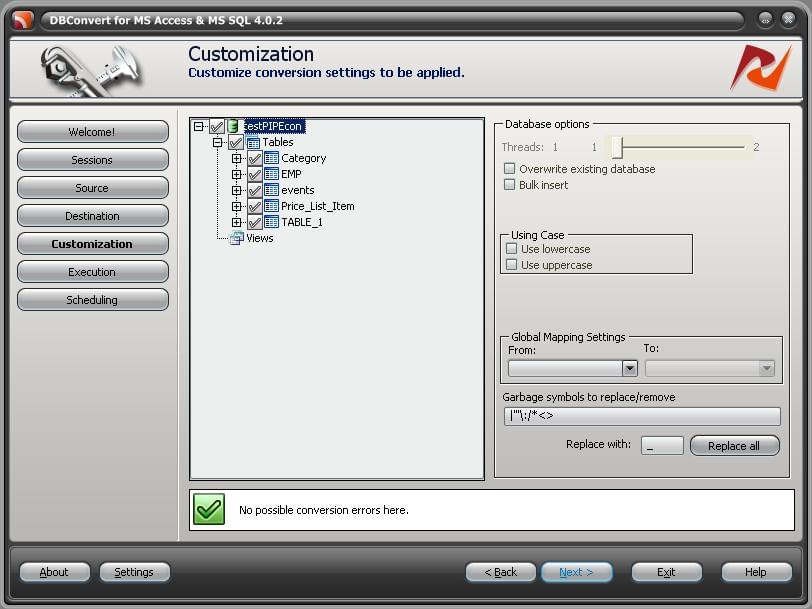Click the Views node icon
This screenshot has height=609, width=812.
pos(237,238)
